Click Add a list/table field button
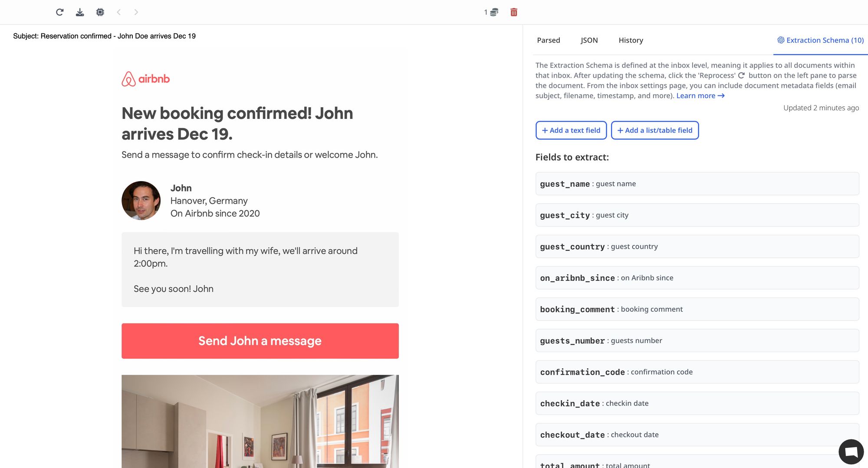868x468 pixels. pyautogui.click(x=654, y=130)
